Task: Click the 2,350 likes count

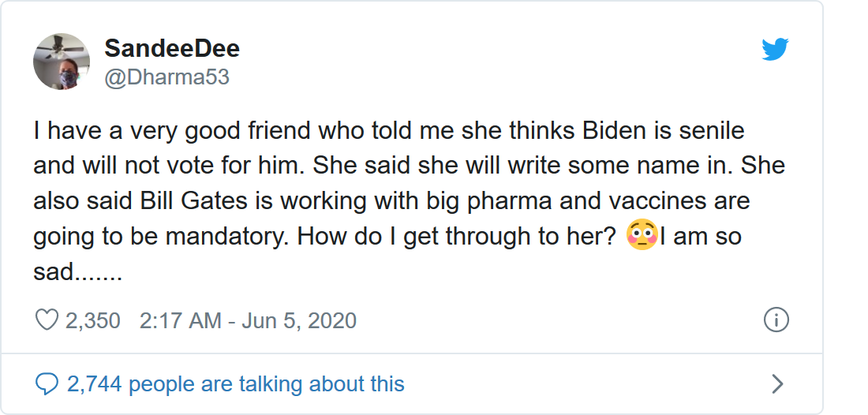Action: [x=93, y=321]
